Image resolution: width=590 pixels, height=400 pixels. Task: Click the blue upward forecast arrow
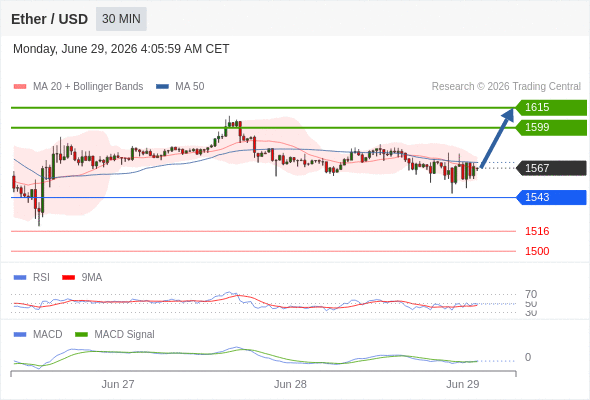click(497, 138)
